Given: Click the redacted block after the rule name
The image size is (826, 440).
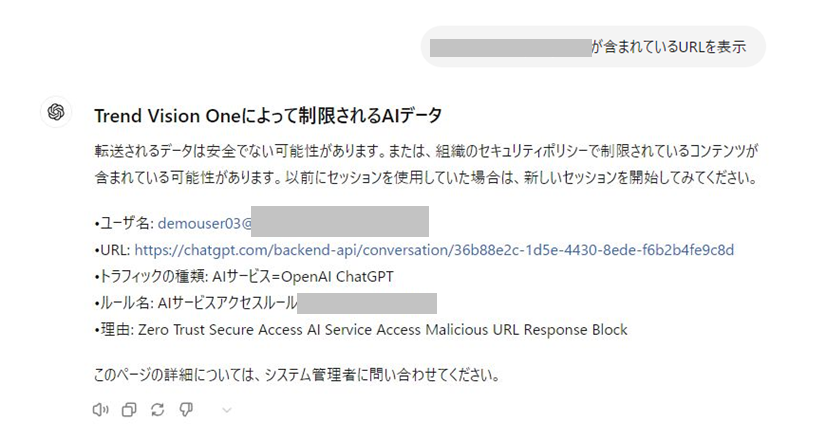Looking at the screenshot, I should [366, 302].
